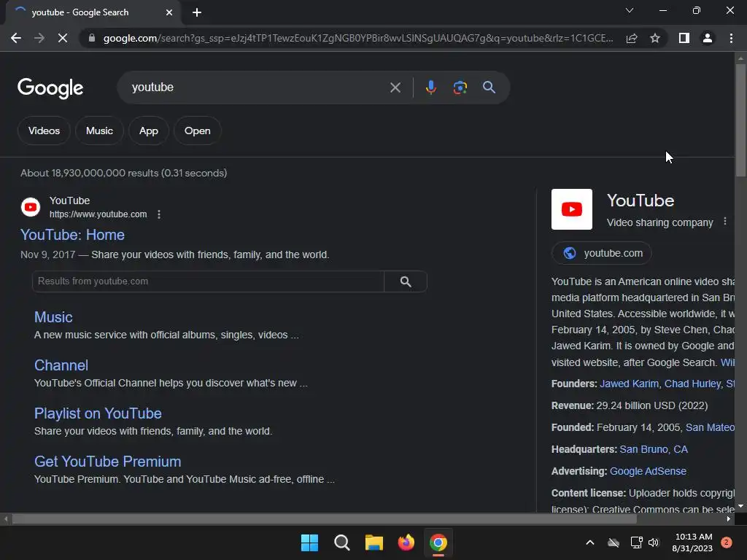Select YouTube site name above the first result
The width and height of the screenshot is (747, 560).
[x=69, y=201]
